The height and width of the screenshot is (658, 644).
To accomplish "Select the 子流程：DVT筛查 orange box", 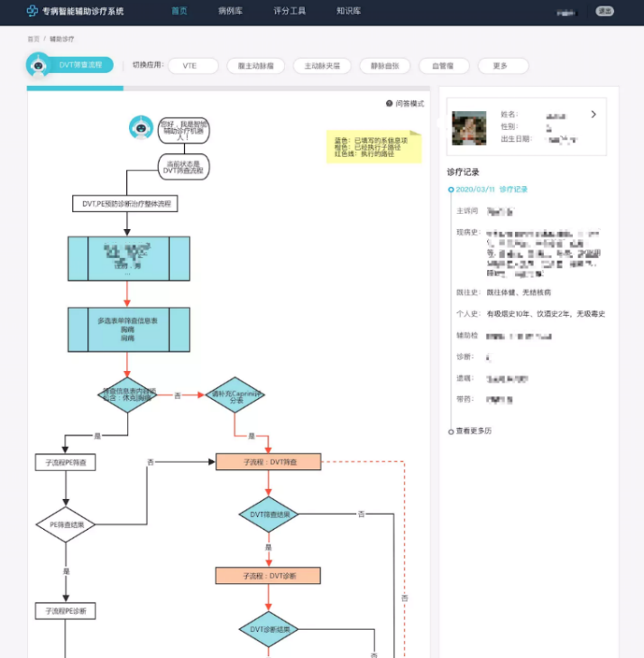I will pos(269,462).
